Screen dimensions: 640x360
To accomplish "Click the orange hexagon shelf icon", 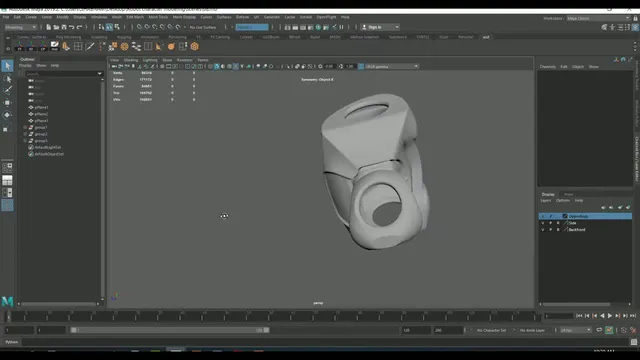I will tap(195, 47).
